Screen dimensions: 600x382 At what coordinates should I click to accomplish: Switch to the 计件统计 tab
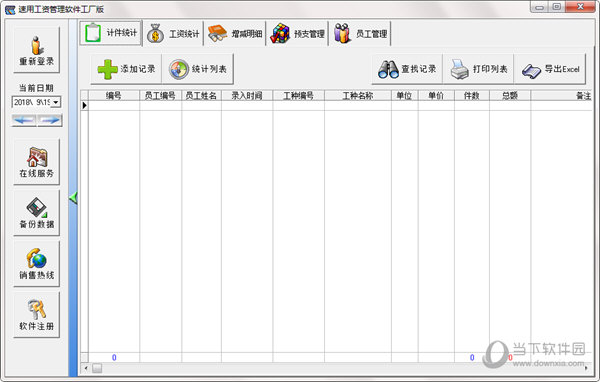(x=111, y=33)
